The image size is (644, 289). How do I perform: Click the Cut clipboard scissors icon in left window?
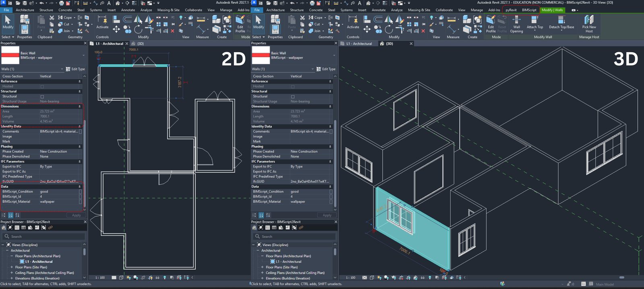coord(52,18)
